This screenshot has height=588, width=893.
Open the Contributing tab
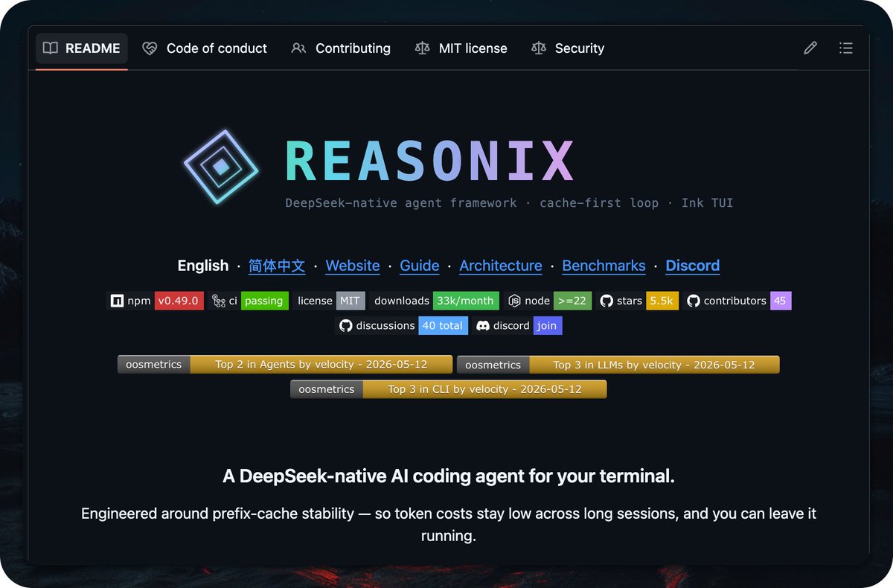click(x=341, y=48)
